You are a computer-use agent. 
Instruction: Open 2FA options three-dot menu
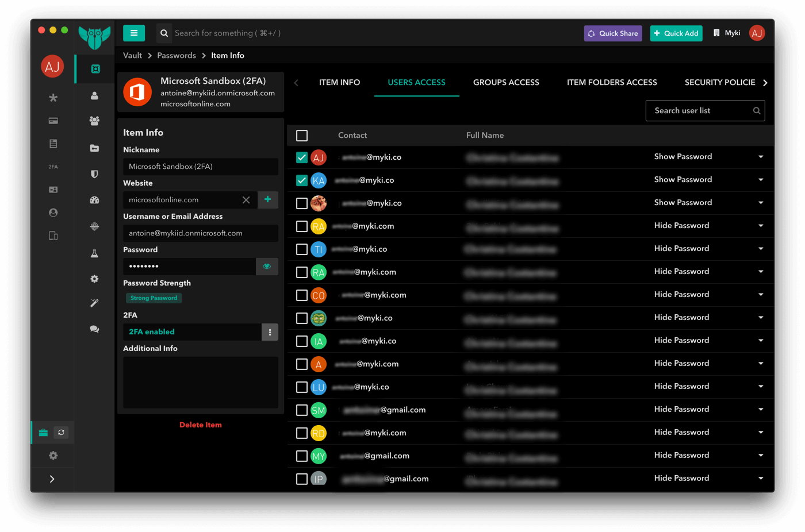pos(270,332)
